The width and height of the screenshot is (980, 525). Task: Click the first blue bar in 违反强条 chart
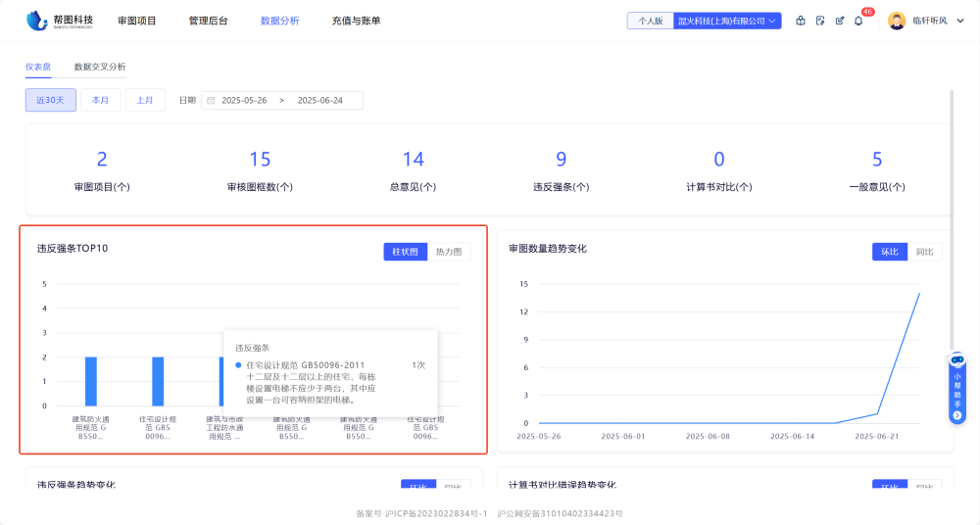(91, 381)
